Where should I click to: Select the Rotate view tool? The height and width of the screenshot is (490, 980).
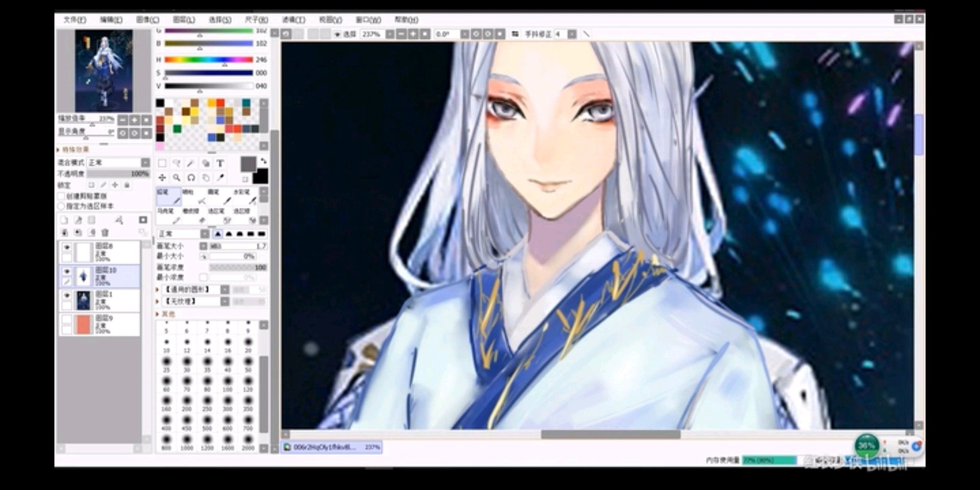click(x=191, y=177)
